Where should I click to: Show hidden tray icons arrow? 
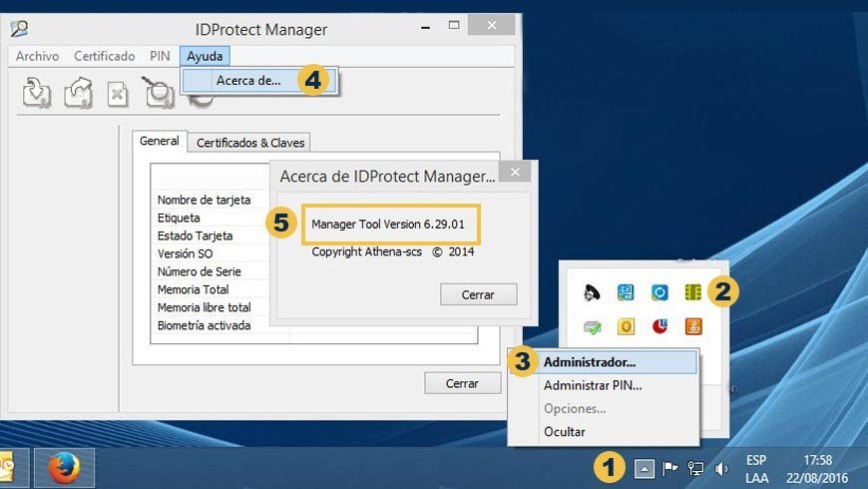(644, 468)
